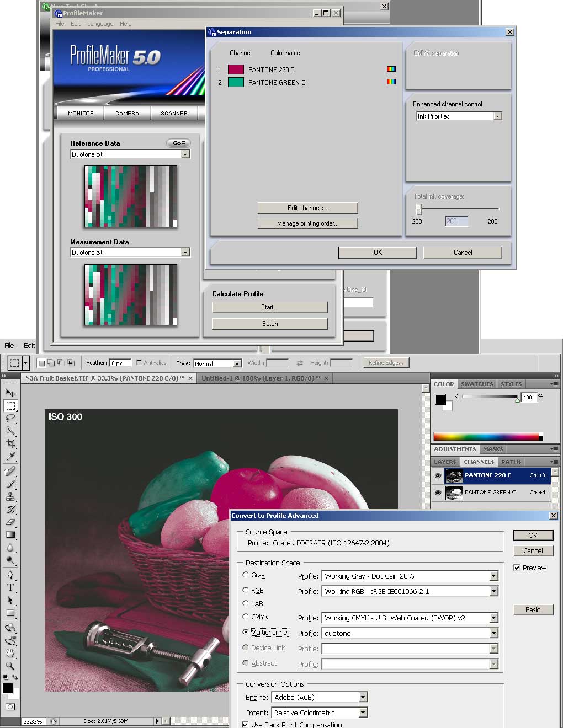Open ProfileMaker Help menu
This screenshot has height=728, width=563.
[x=126, y=24]
